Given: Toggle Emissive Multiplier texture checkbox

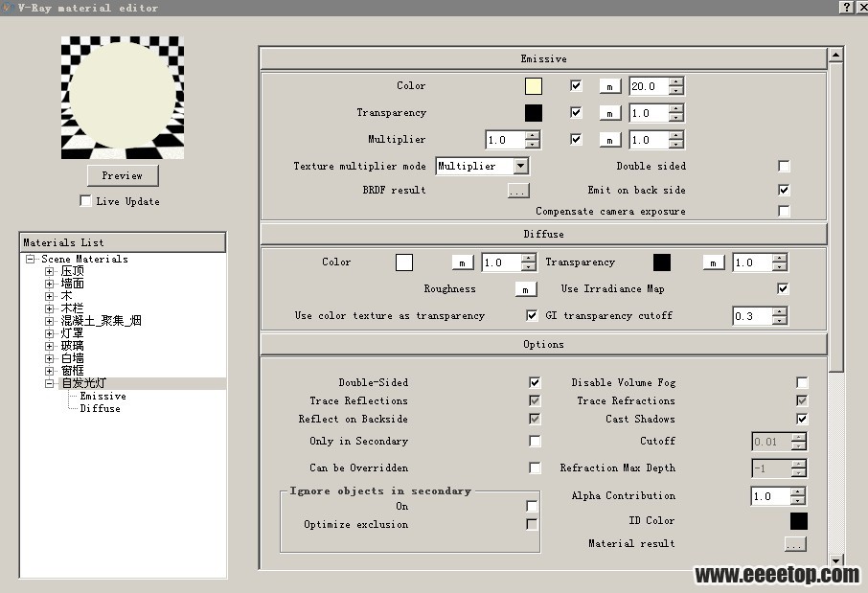Looking at the screenshot, I should pos(576,139).
